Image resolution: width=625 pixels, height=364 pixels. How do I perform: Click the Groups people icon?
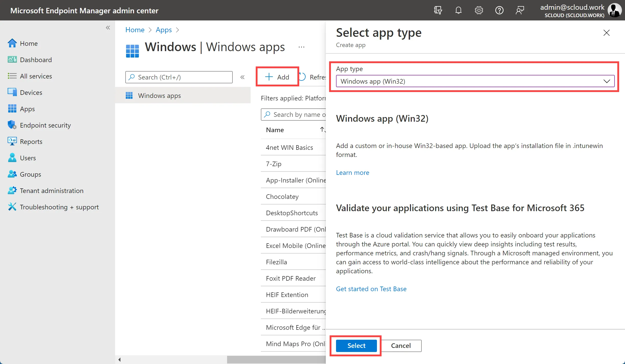12,174
